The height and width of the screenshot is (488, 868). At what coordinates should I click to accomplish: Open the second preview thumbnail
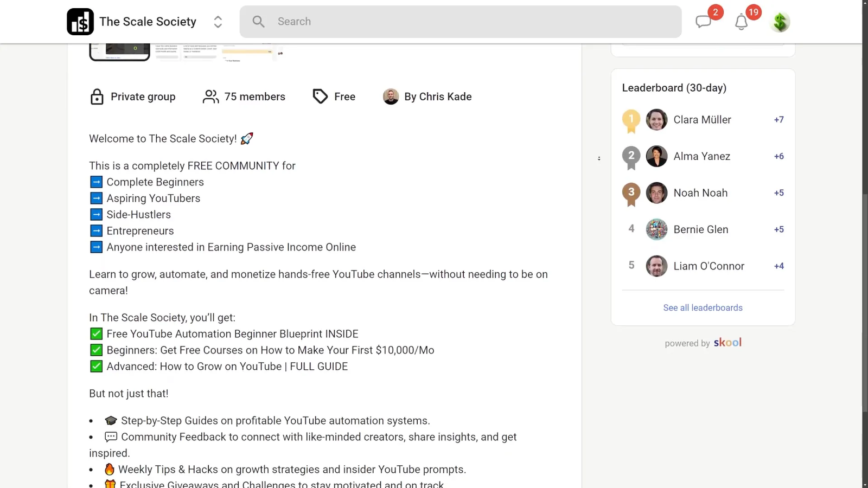click(x=186, y=53)
